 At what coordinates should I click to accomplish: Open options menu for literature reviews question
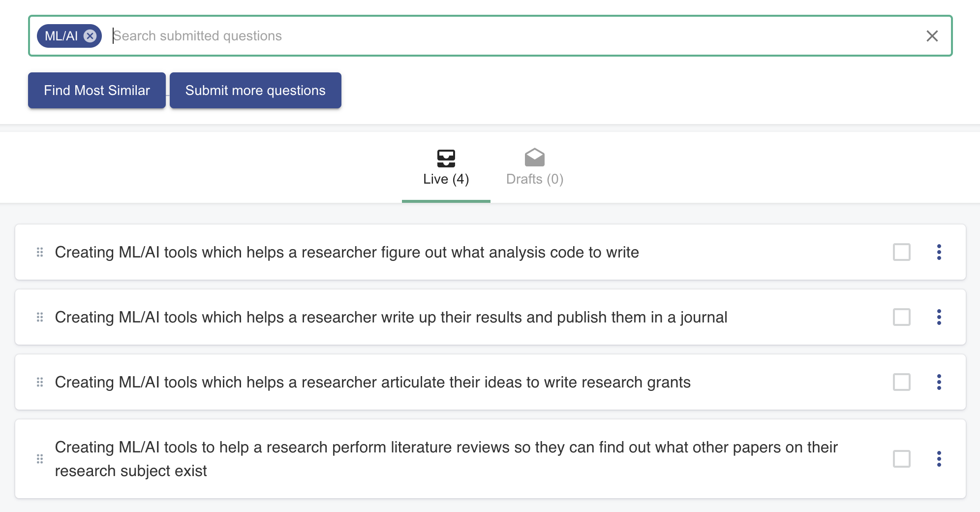click(939, 459)
